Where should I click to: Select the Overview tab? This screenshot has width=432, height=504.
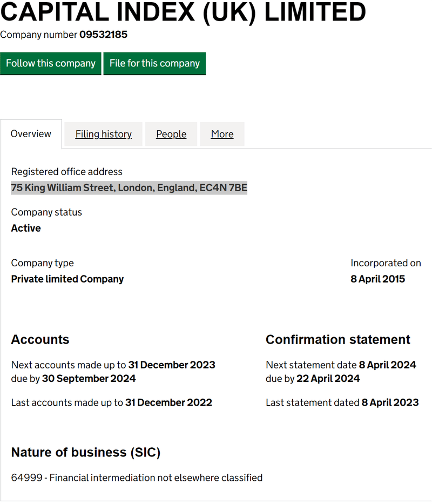[31, 134]
